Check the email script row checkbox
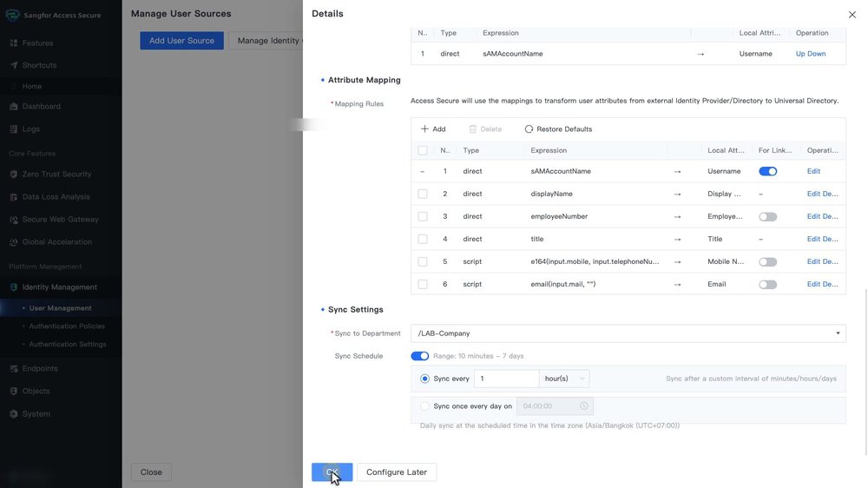Viewport: 868px width, 488px height. coord(423,284)
